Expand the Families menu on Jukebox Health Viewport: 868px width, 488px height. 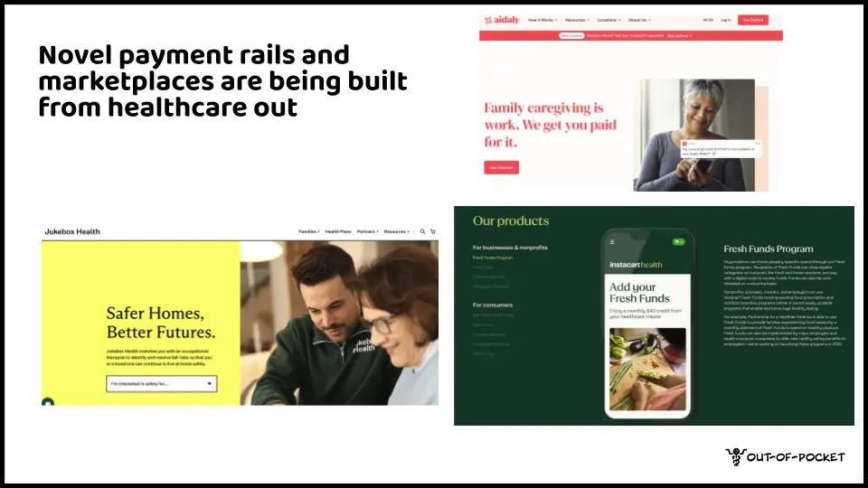point(309,232)
